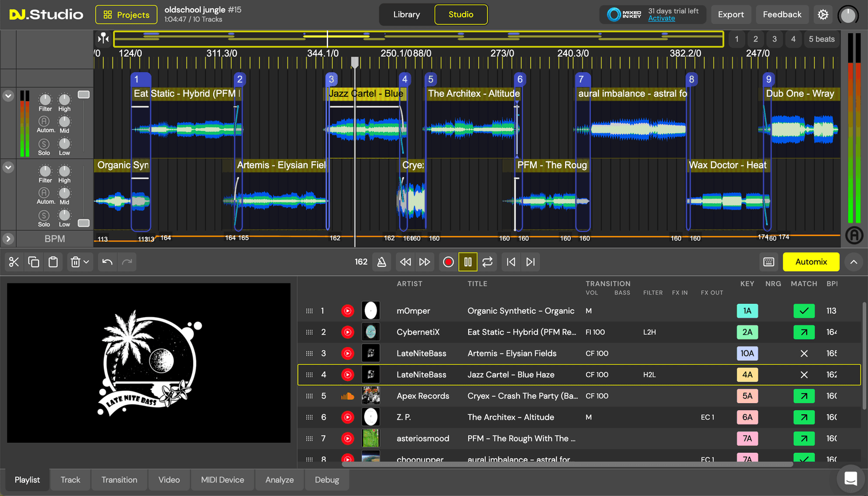Collapse the bottom panel using the chevron
868x496 pixels.
point(853,262)
